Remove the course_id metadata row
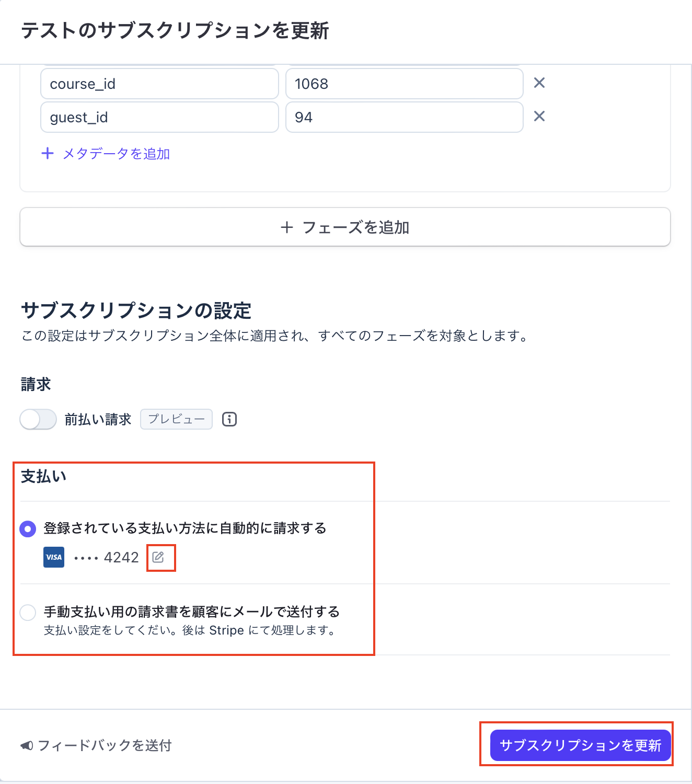692x784 pixels. point(539,83)
